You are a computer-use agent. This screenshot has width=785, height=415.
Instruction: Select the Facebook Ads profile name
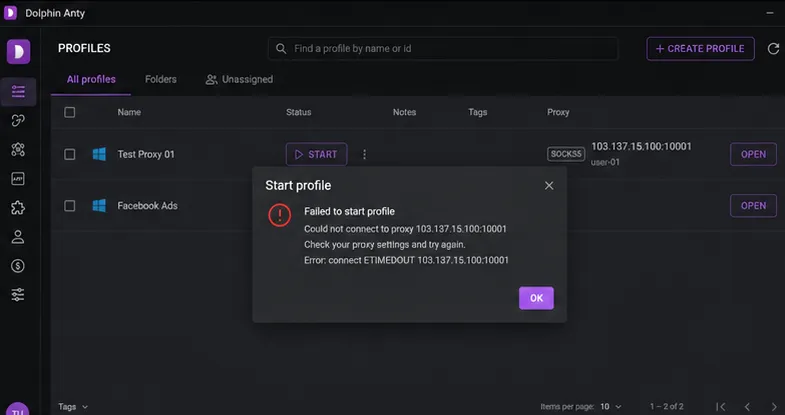147,206
